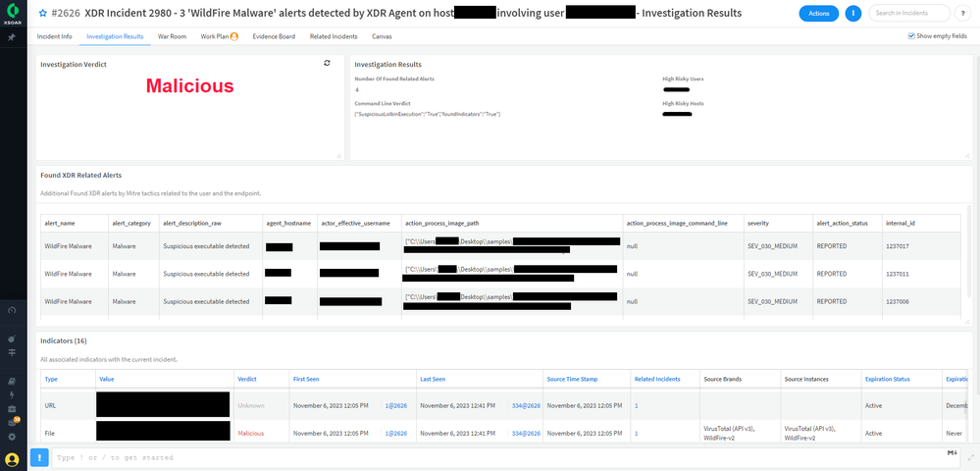Click the Malicious verdict in File row

point(250,434)
